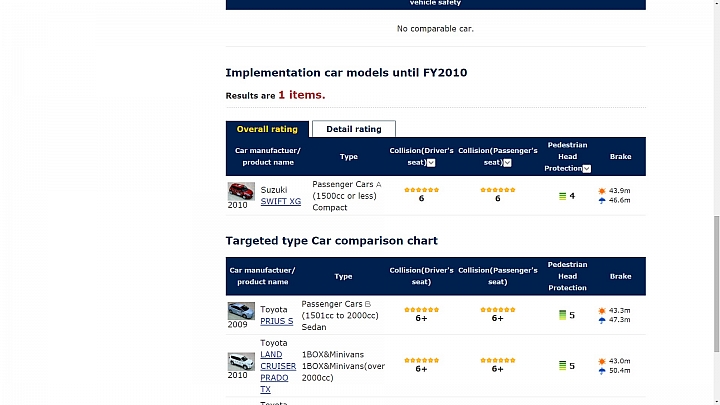Open the PRIUS S link
The image size is (720, 405).
coord(276,321)
